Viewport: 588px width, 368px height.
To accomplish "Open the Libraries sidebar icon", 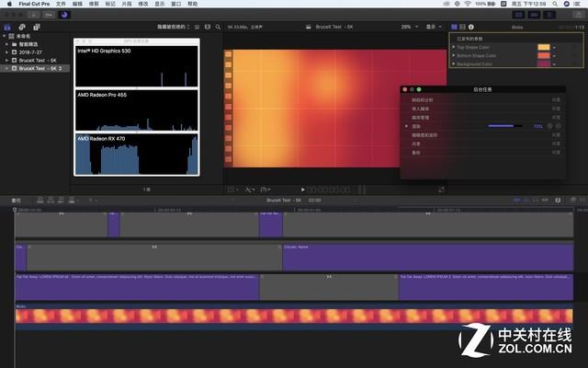I will point(7,27).
